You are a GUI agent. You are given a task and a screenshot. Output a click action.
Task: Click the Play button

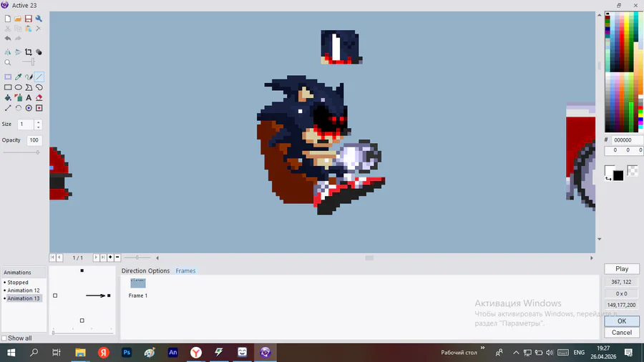coord(622,269)
